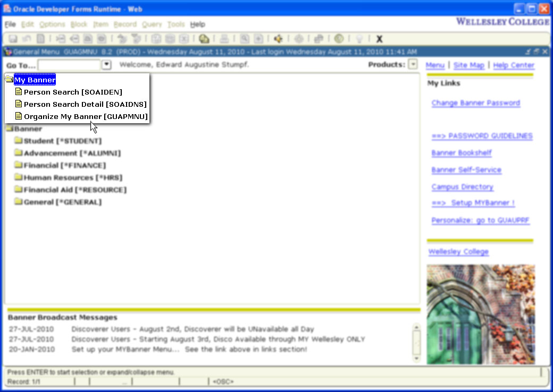Screen dimensions: 553x392
Task: Click the Change Banner Password link
Action: click(x=476, y=103)
